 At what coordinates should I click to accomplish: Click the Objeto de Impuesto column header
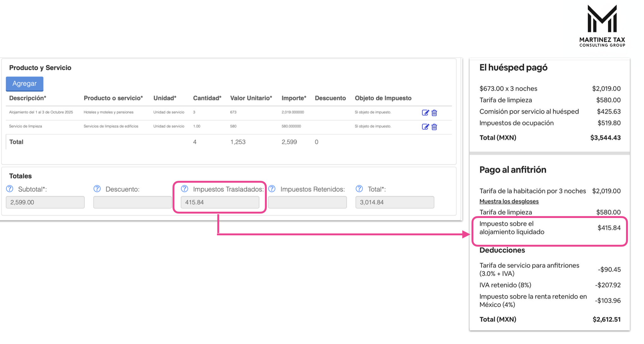(x=383, y=98)
